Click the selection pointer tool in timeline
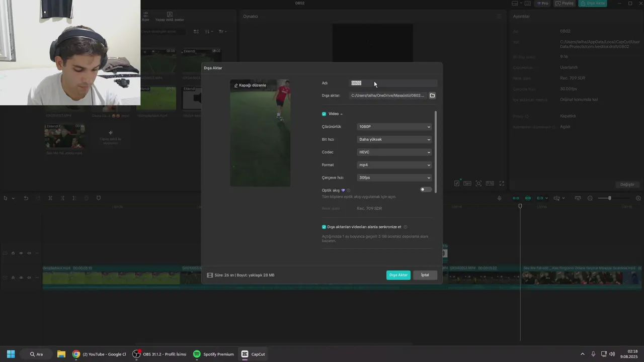 [6, 198]
